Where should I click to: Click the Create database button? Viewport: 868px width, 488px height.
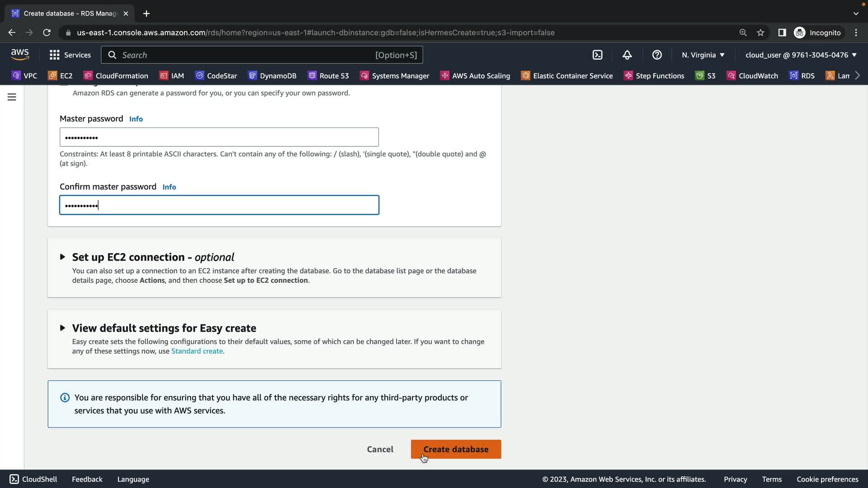456,449
